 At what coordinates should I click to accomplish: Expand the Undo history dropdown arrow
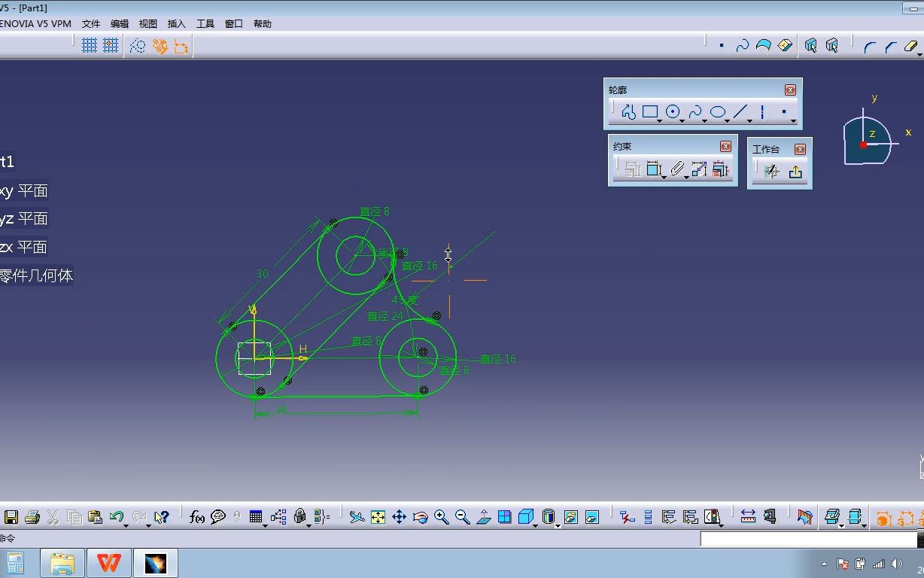click(x=126, y=525)
